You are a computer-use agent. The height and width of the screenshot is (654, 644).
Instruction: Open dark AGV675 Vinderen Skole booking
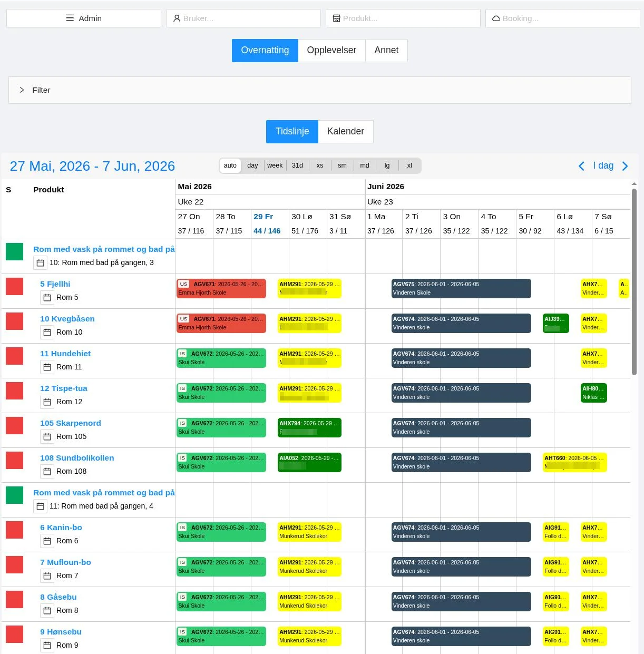tap(461, 288)
